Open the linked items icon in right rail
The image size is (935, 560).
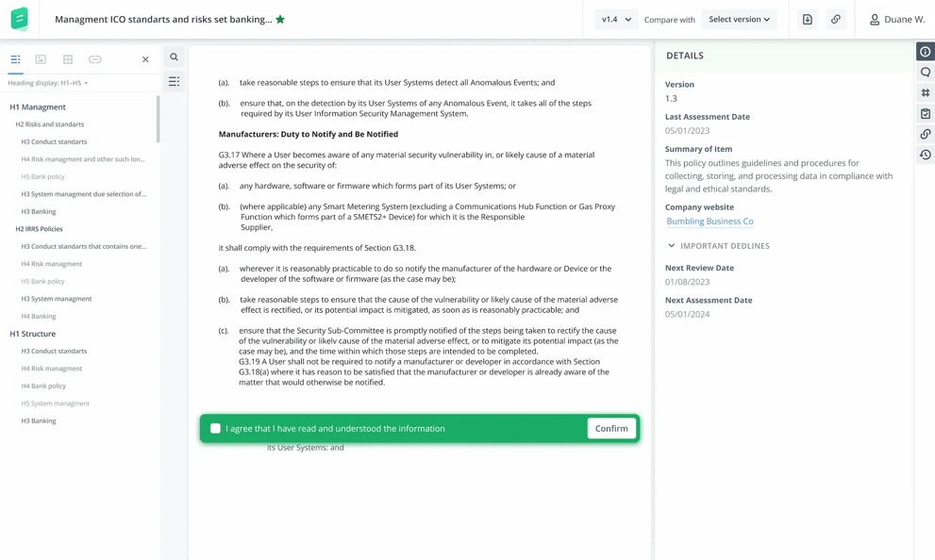pos(926,134)
